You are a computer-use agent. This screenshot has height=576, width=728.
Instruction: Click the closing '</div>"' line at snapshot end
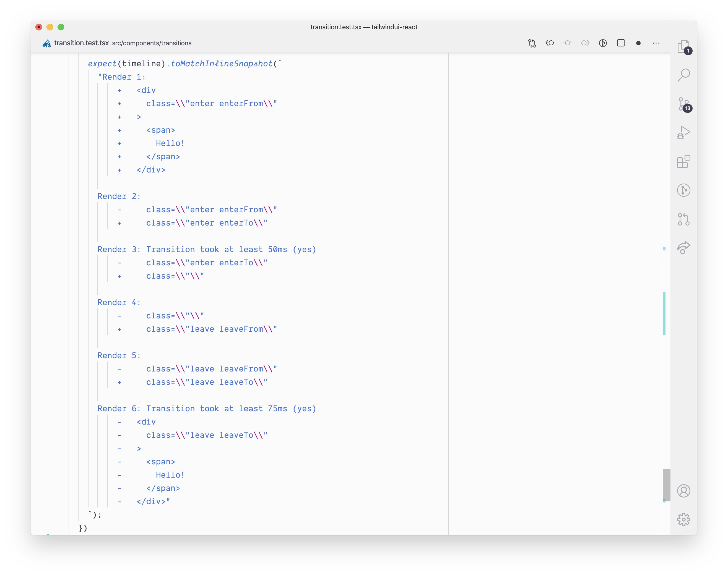pyautogui.click(x=153, y=501)
